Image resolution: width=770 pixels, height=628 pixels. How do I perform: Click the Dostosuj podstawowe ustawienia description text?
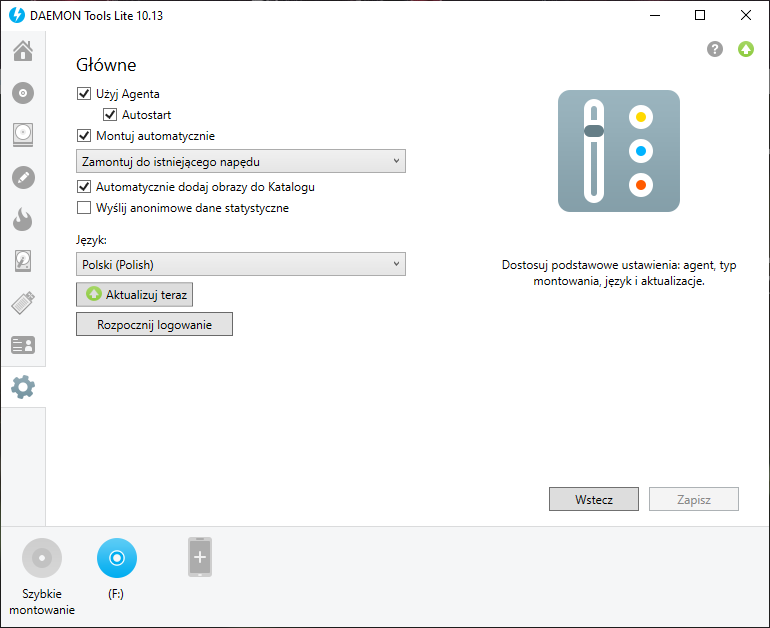pos(619,273)
